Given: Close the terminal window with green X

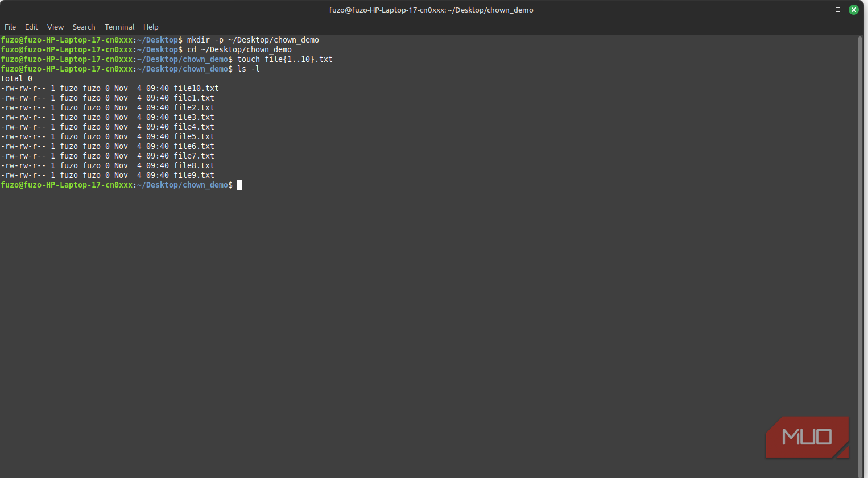Looking at the screenshot, I should 853,10.
